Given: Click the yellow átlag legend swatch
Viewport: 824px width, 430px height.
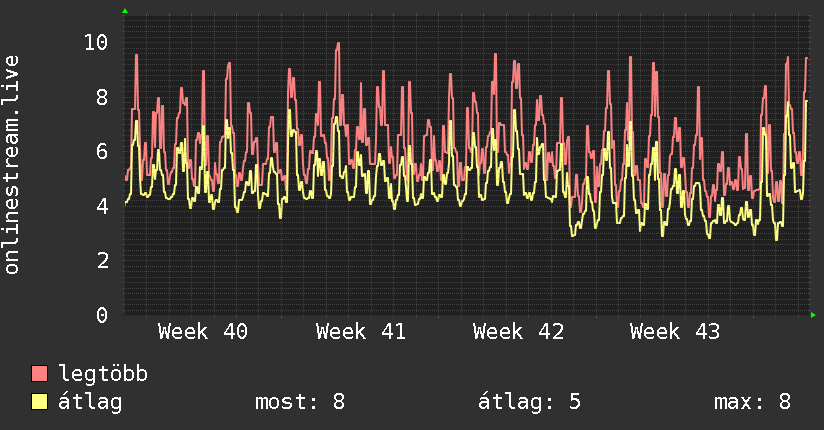Looking at the screenshot, I should pos(39,401).
